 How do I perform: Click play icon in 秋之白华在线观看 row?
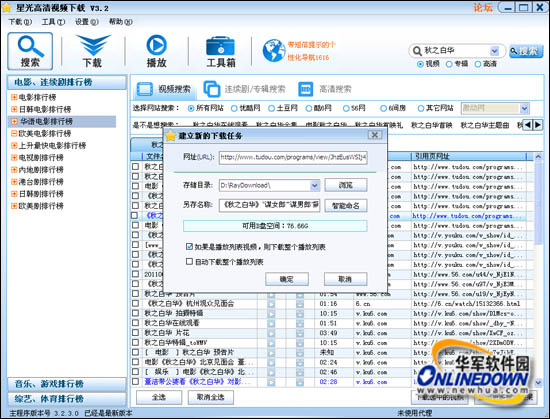[271, 323]
